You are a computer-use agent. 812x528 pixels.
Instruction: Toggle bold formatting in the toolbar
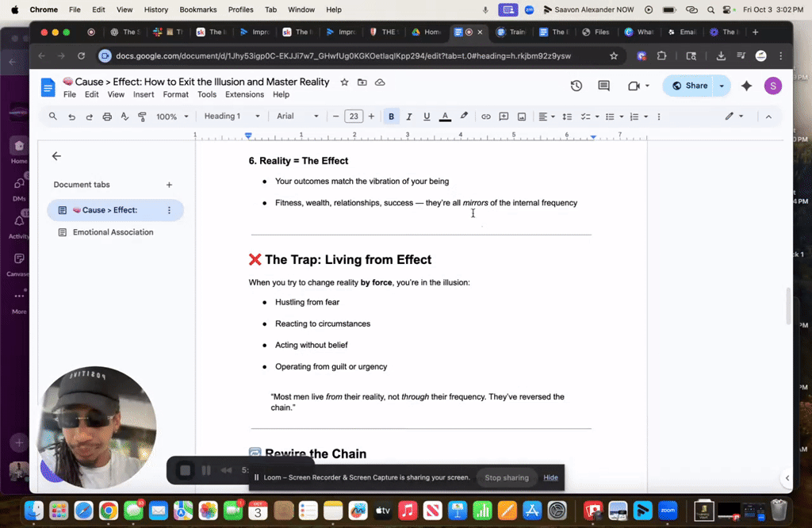point(391,116)
